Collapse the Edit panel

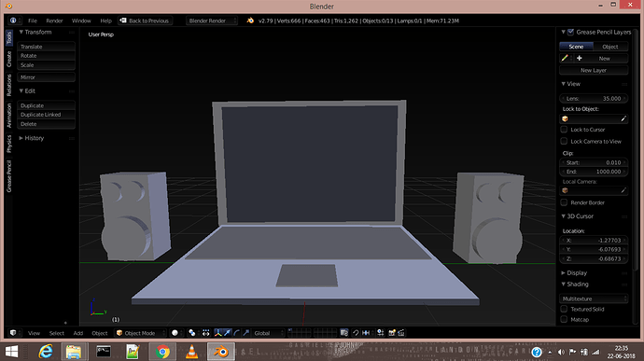tap(21, 90)
